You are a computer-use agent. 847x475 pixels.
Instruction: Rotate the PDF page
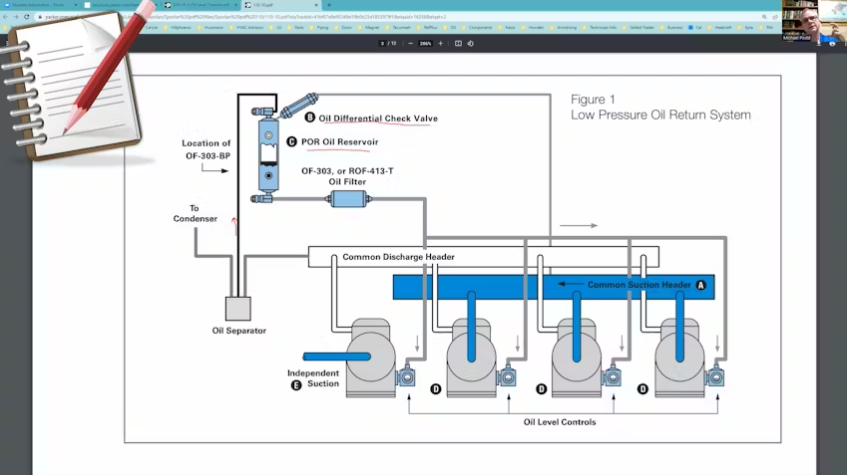pos(470,43)
